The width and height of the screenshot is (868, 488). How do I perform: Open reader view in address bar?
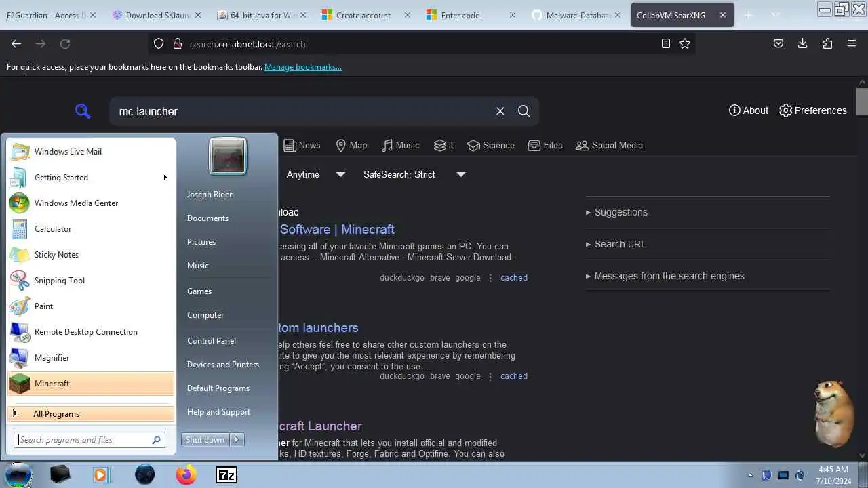[666, 43]
